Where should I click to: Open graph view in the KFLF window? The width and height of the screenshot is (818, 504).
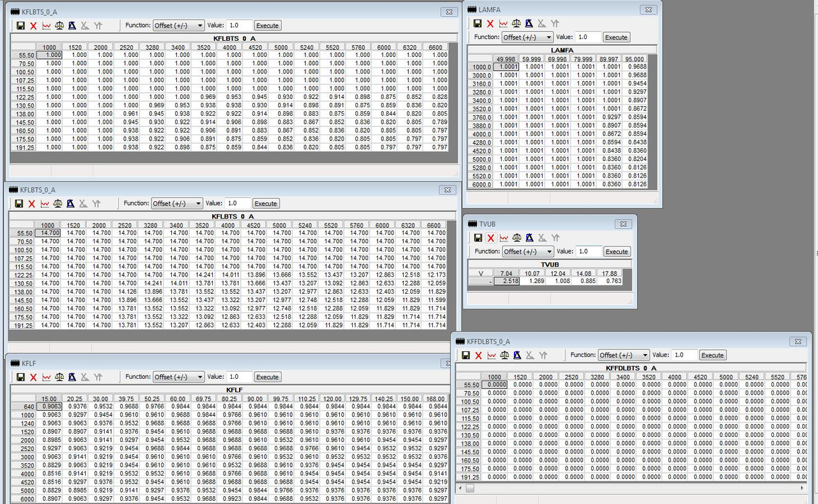(46, 377)
